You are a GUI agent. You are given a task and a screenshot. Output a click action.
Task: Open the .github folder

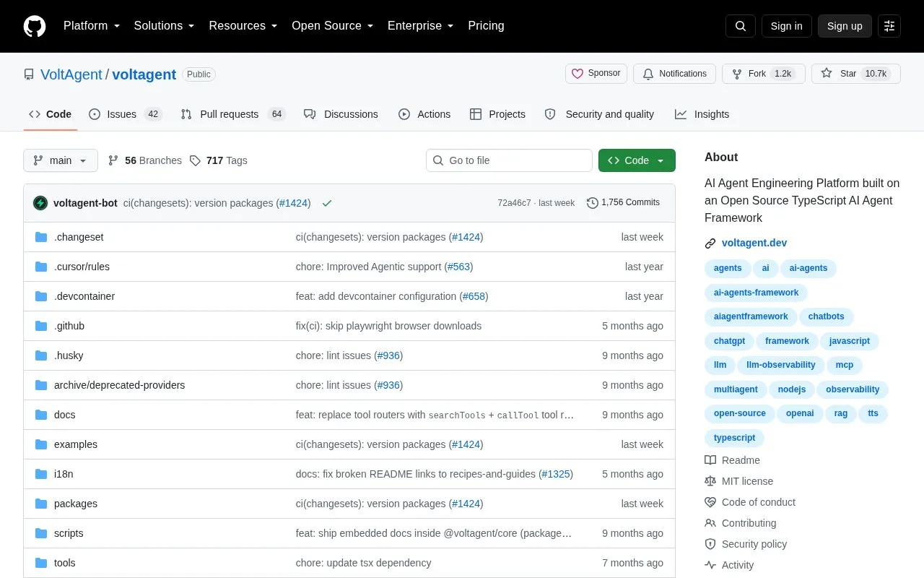click(x=69, y=326)
